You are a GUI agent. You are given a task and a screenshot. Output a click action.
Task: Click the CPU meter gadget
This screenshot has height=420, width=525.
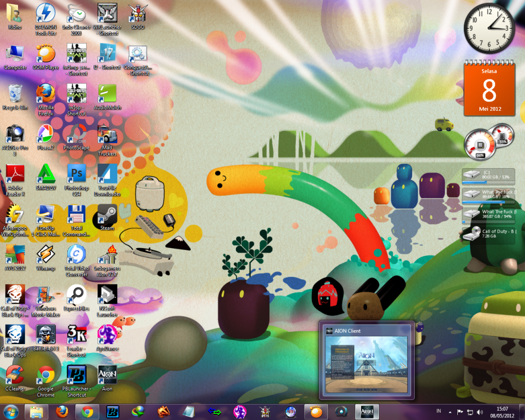[x=479, y=145]
